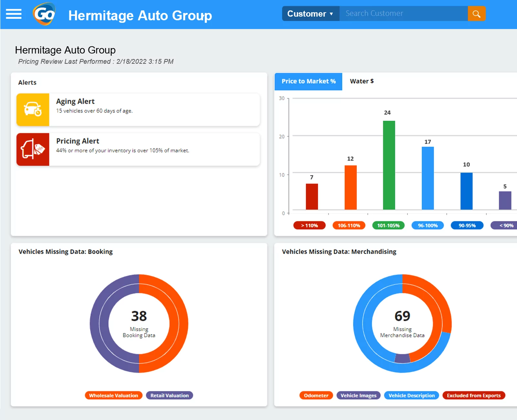Select the Vehicle Images legend item
The height and width of the screenshot is (420, 517).
click(x=358, y=395)
